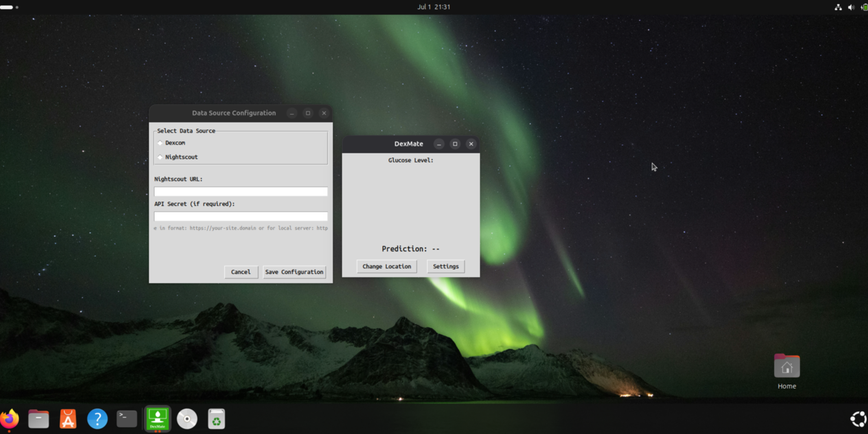Viewport: 868px width, 434px height.
Task: Open the file manager from the dock
Action: click(x=39, y=418)
